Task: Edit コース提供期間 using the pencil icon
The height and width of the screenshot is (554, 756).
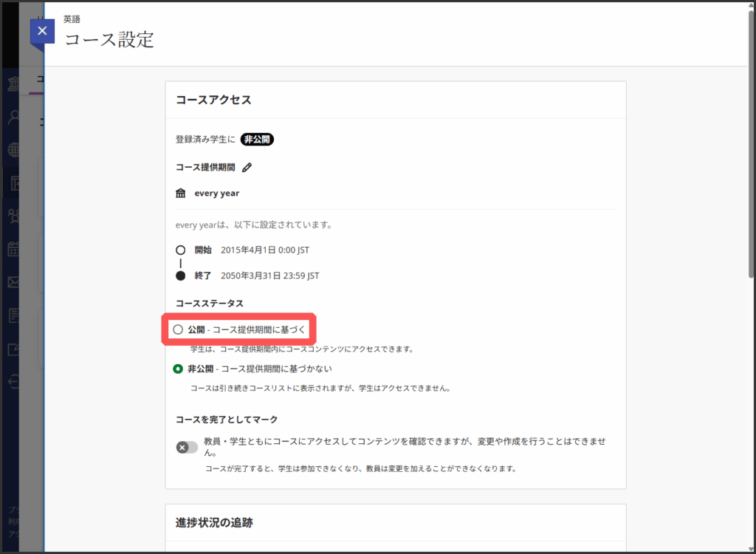Action: (x=247, y=168)
